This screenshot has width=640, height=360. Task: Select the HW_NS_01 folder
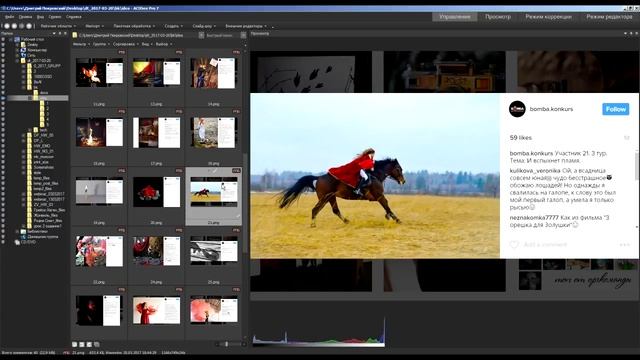click(x=43, y=151)
